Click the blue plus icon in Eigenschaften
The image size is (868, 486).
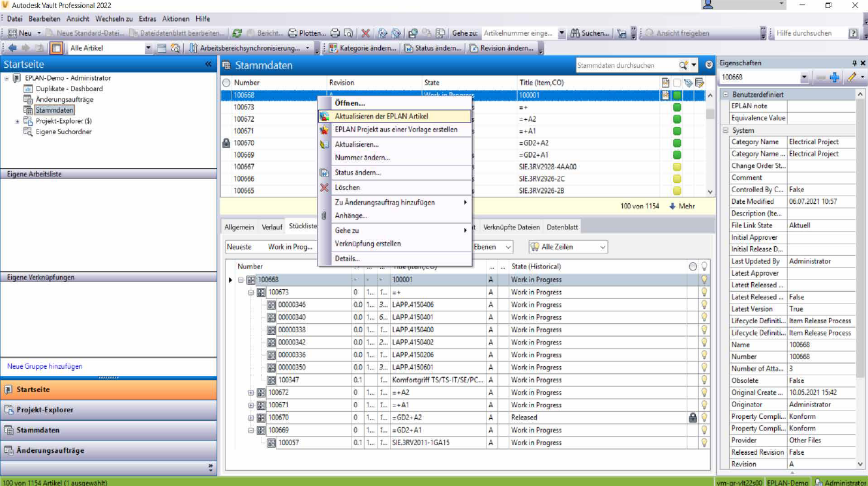(x=834, y=78)
